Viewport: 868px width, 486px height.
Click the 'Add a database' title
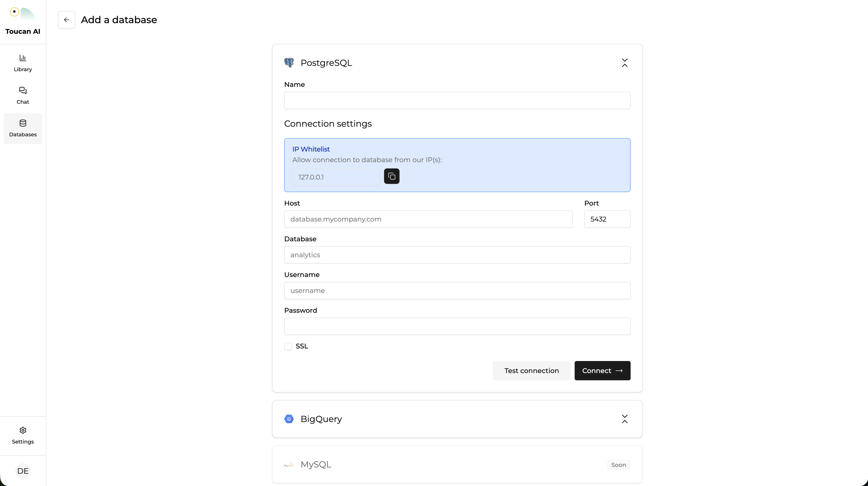(x=119, y=20)
